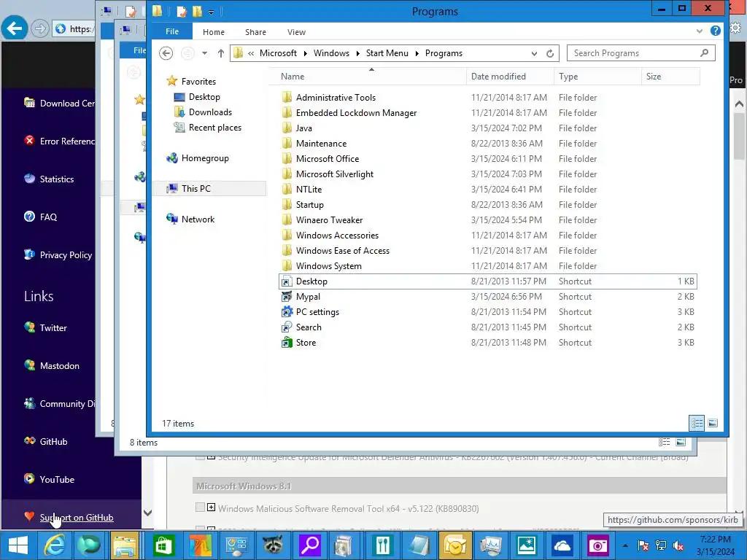Open the Windows Store taskbar icon
Image resolution: width=747 pixels, height=560 pixels.
pyautogui.click(x=163, y=545)
